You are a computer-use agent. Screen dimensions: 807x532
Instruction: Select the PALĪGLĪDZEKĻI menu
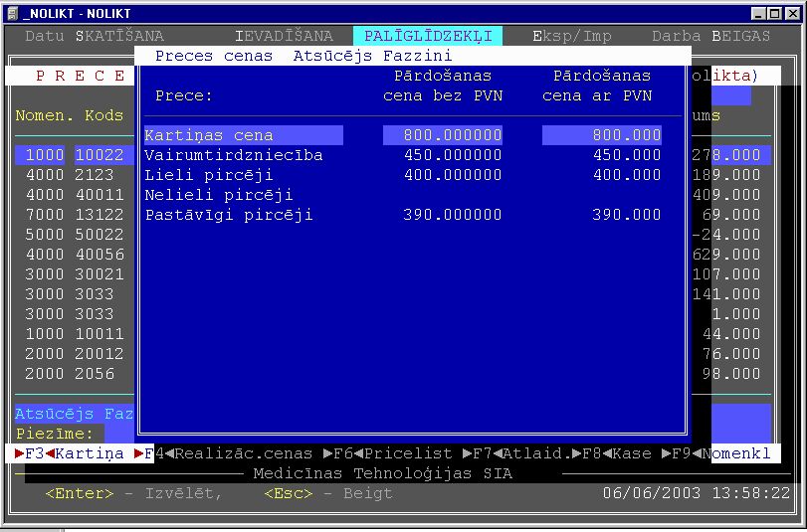click(x=428, y=36)
